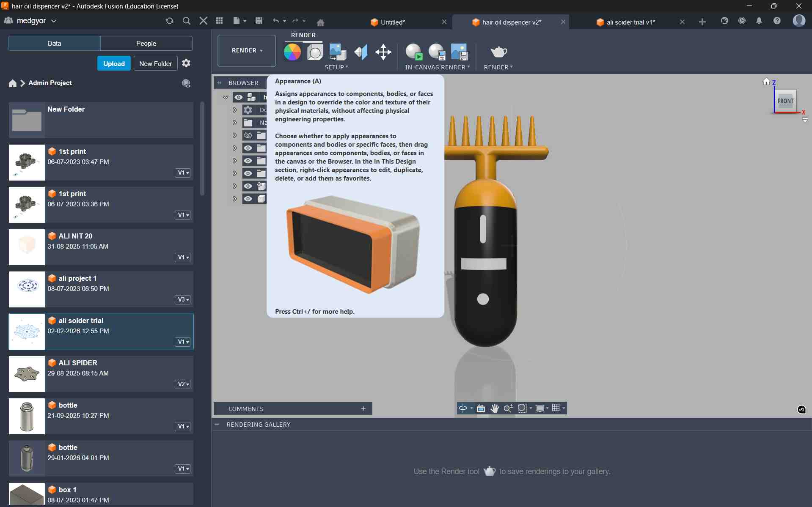
Task: Open the SETUP dropdown menu
Action: (x=336, y=67)
